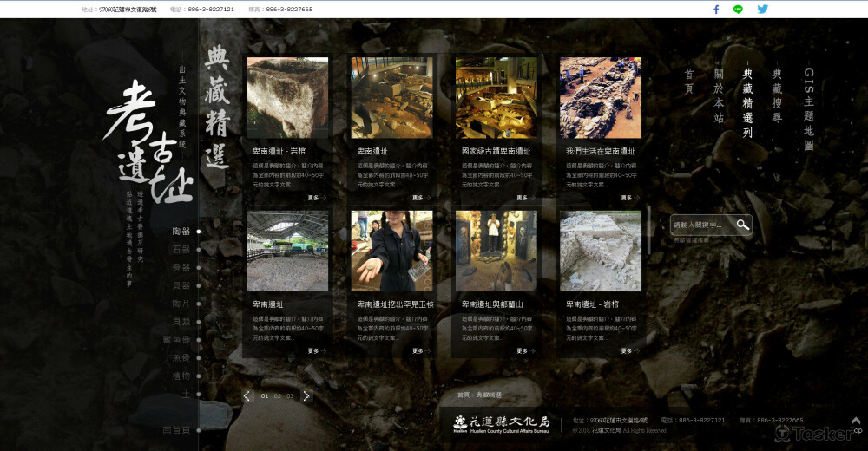Open 更多 under 卑南遺址 - 岩棺 first card
The width and height of the screenshot is (868, 451).
coord(316,198)
